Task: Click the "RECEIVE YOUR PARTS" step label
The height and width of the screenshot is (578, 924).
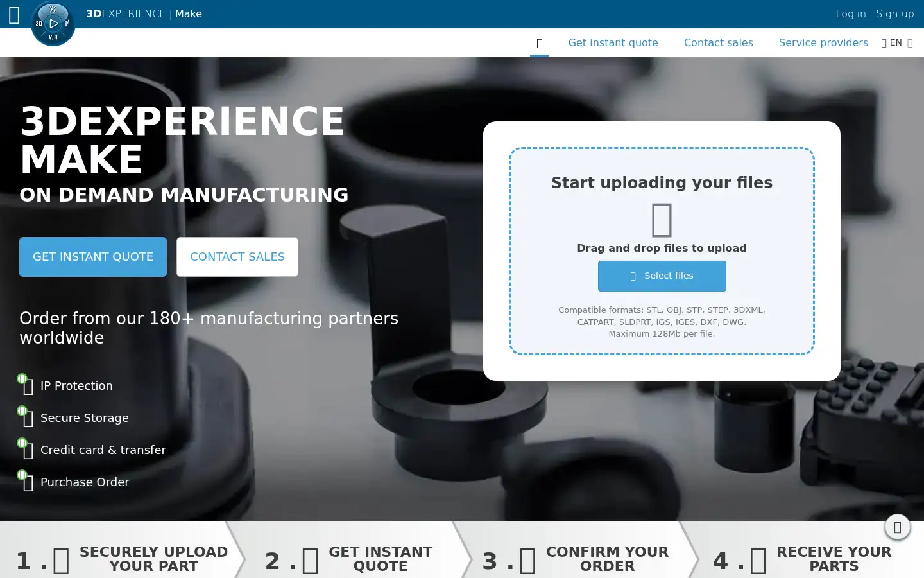Action: (834, 559)
